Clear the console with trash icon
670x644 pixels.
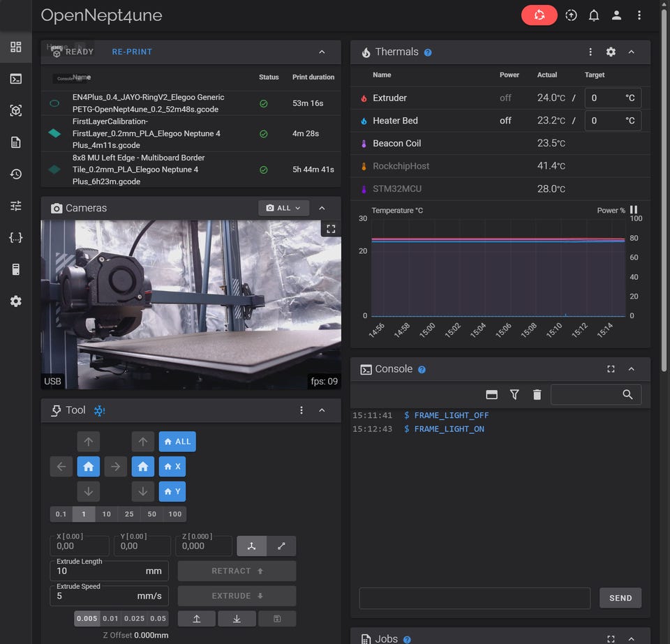coord(537,395)
